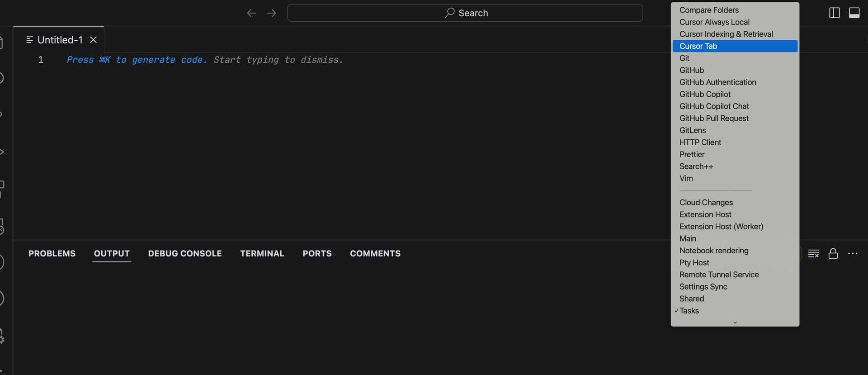Switch to the TERMINAL tab

[x=262, y=254]
